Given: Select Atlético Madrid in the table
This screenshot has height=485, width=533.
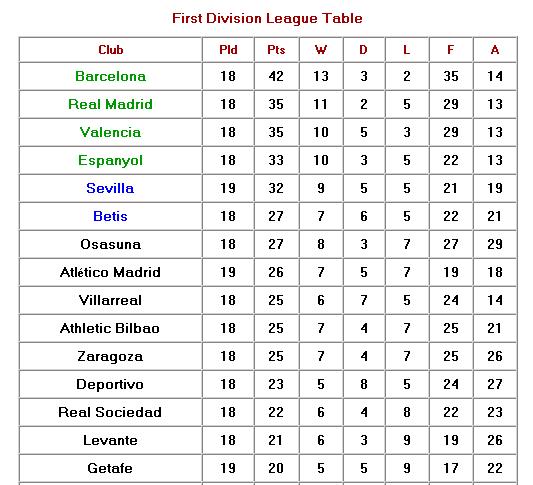Looking at the screenshot, I should [x=110, y=272].
